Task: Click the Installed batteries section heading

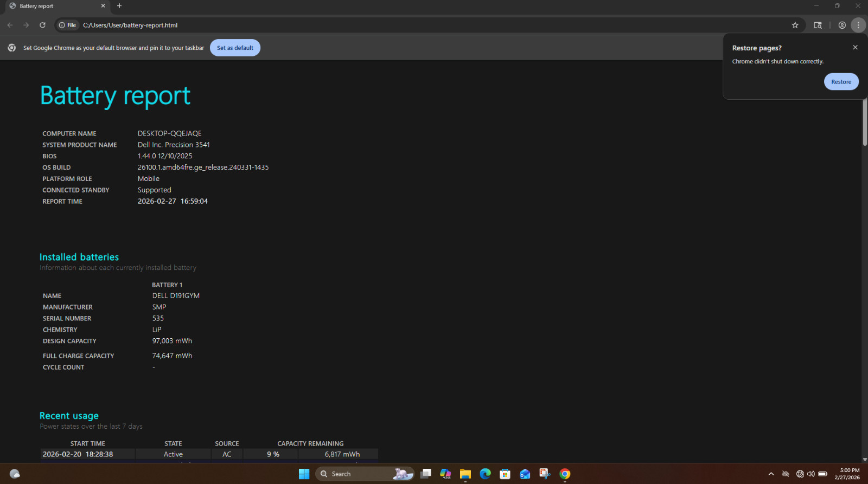Action: point(79,257)
